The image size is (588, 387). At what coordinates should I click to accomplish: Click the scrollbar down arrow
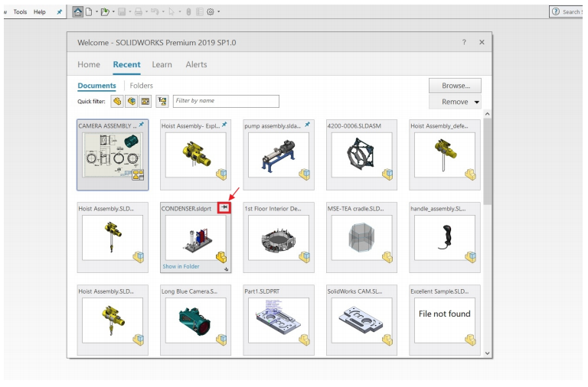(487, 353)
